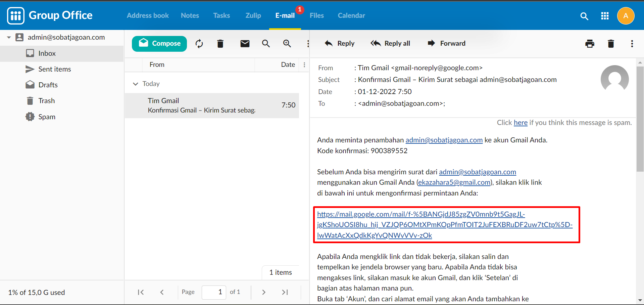Click the message pane scrollbar
Image resolution: width=644 pixels, height=305 pixels.
(640, 119)
